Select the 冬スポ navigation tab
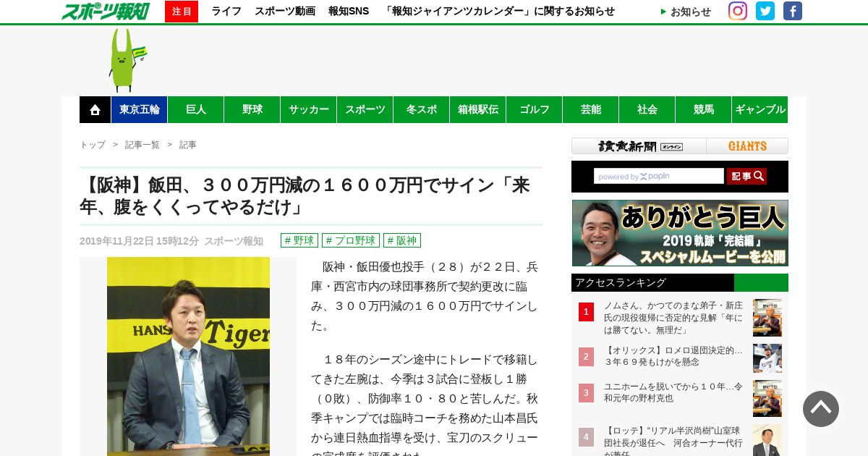The width and height of the screenshot is (868, 456). 422,109
